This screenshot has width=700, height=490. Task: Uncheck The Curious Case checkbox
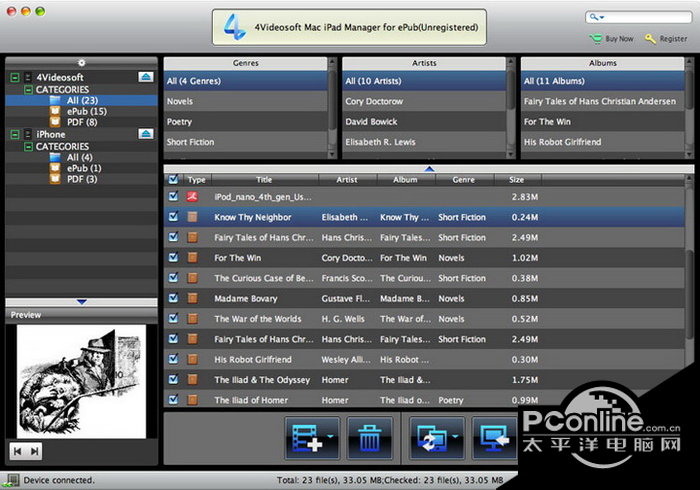(173, 278)
